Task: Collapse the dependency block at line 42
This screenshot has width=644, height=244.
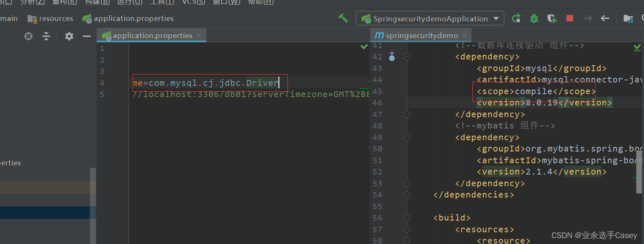Action: coord(406,57)
